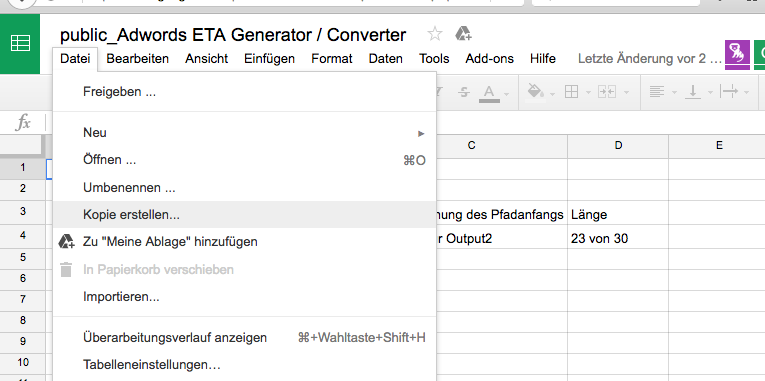Open the text color tool
The height and width of the screenshot is (381, 765).
[x=489, y=93]
